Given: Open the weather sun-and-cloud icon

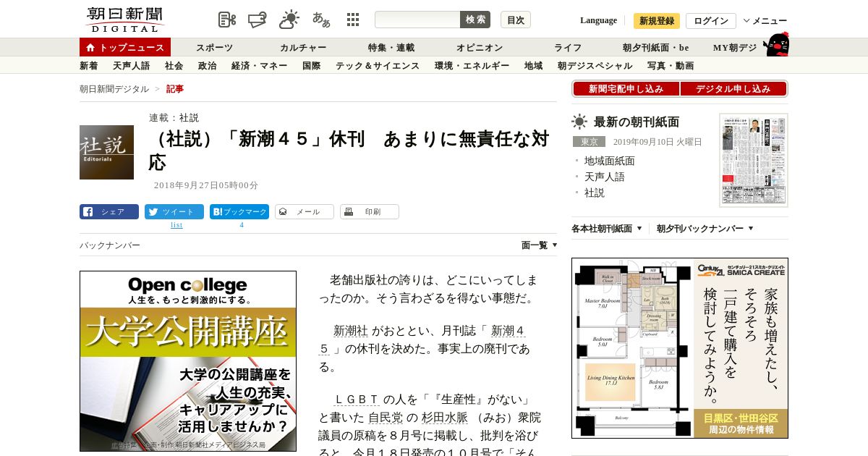Looking at the screenshot, I should coord(289,20).
